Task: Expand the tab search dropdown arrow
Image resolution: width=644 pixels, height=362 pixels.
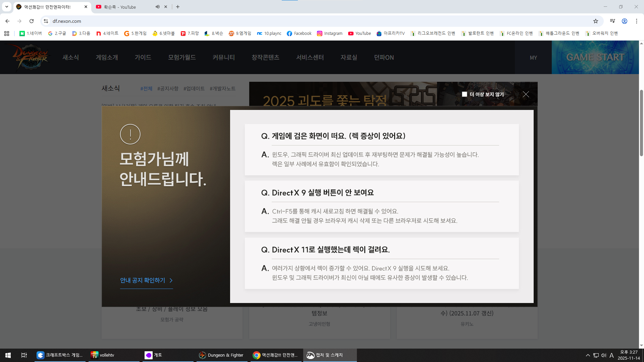Action: (x=6, y=7)
